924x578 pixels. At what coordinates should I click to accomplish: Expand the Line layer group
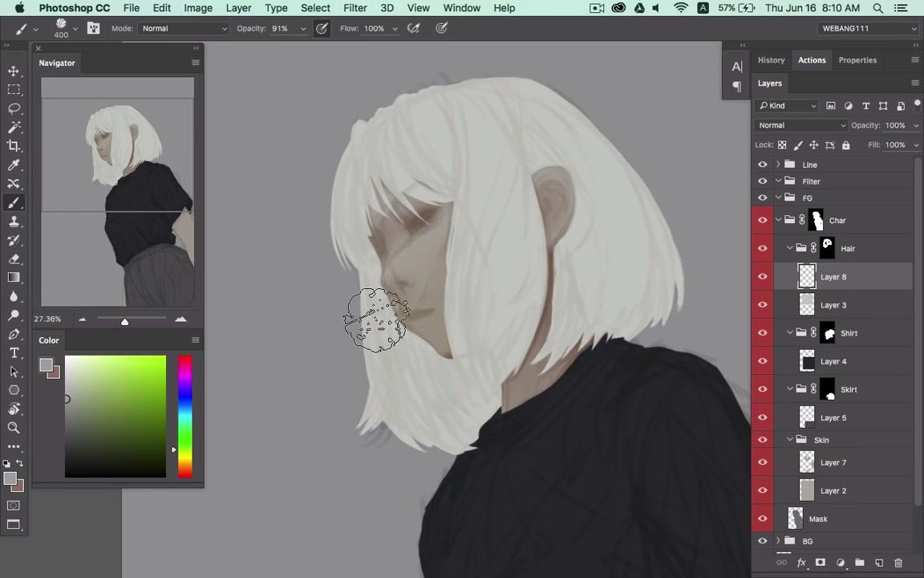(x=778, y=165)
